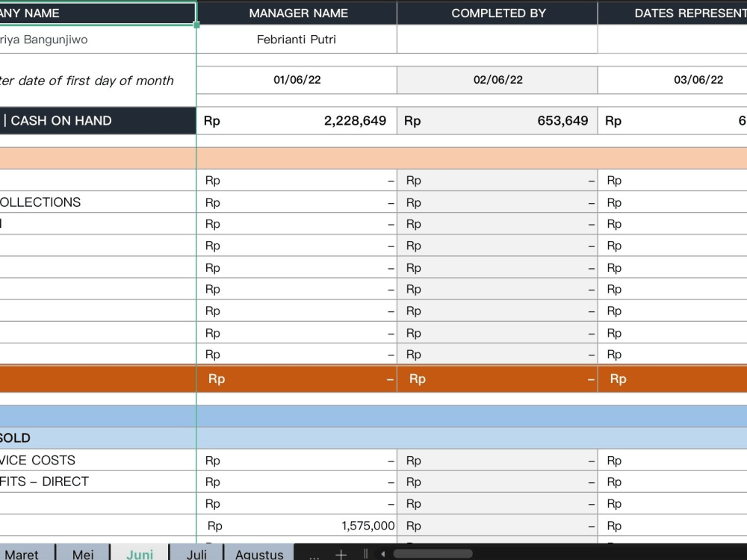Click the 1,575,000 amount cell
747x560 pixels.
click(x=297, y=525)
